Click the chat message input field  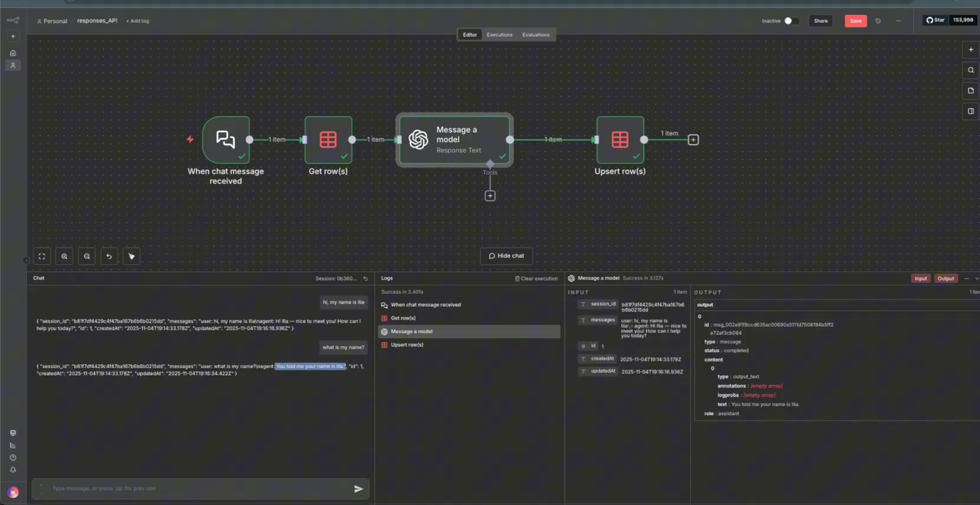tap(201, 488)
